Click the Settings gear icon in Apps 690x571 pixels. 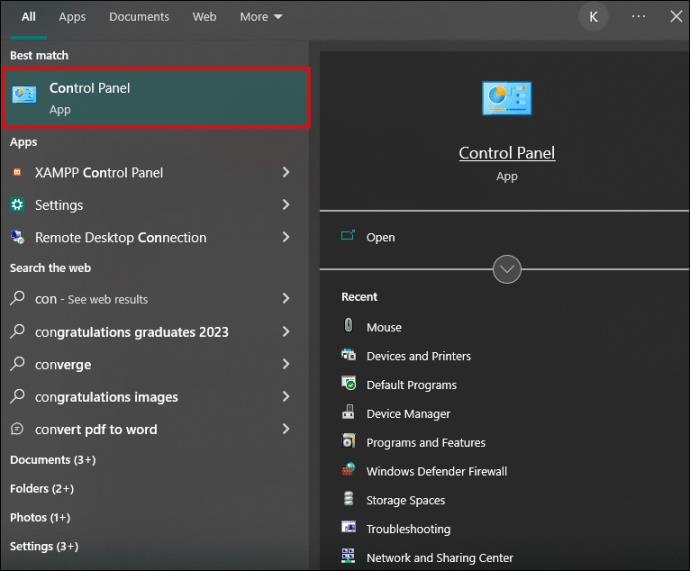(17, 205)
